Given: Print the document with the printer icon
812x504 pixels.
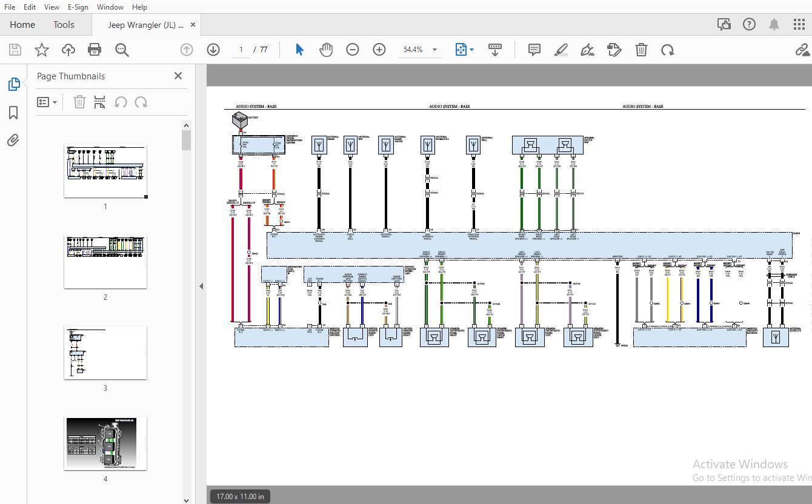Looking at the screenshot, I should [95, 50].
